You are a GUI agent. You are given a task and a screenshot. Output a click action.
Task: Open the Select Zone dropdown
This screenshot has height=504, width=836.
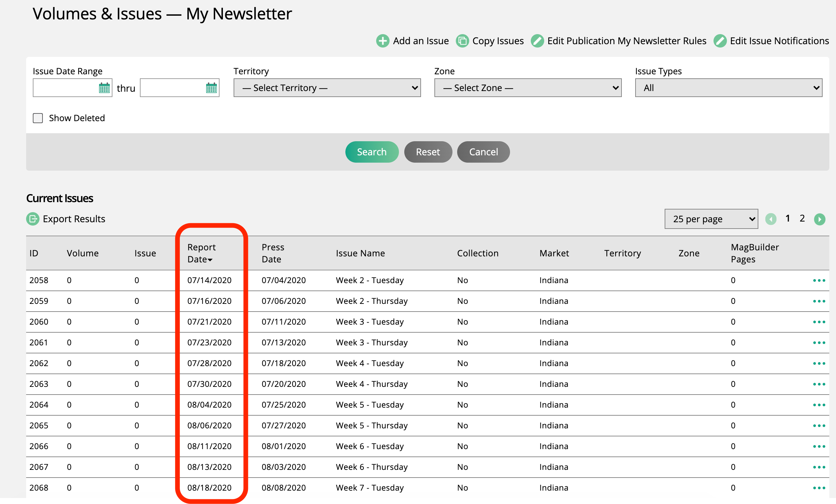click(x=527, y=87)
